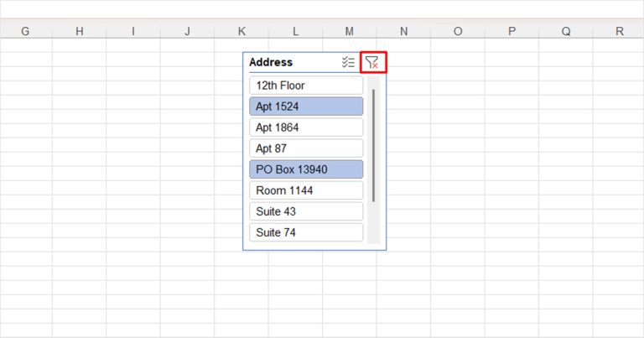644x338 pixels.
Task: Choose Apt 87 in the Address slicer
Action: [306, 148]
